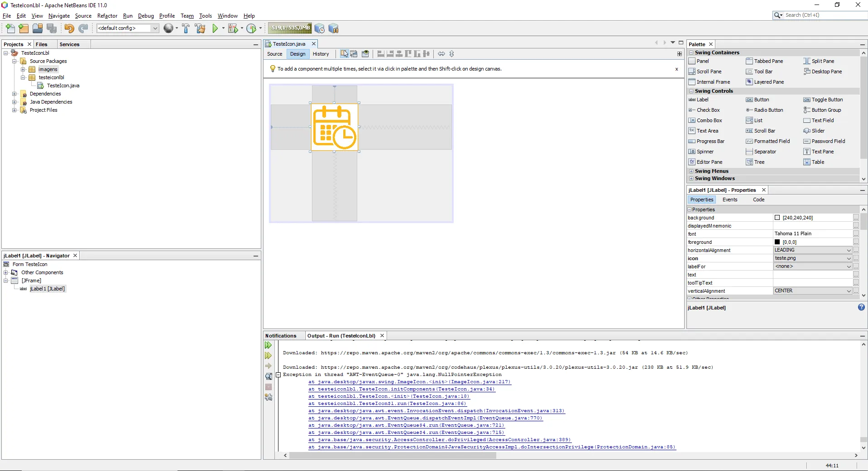The width and height of the screenshot is (868, 471).
Task: Re-run the build in Output panel
Action: tap(269, 345)
